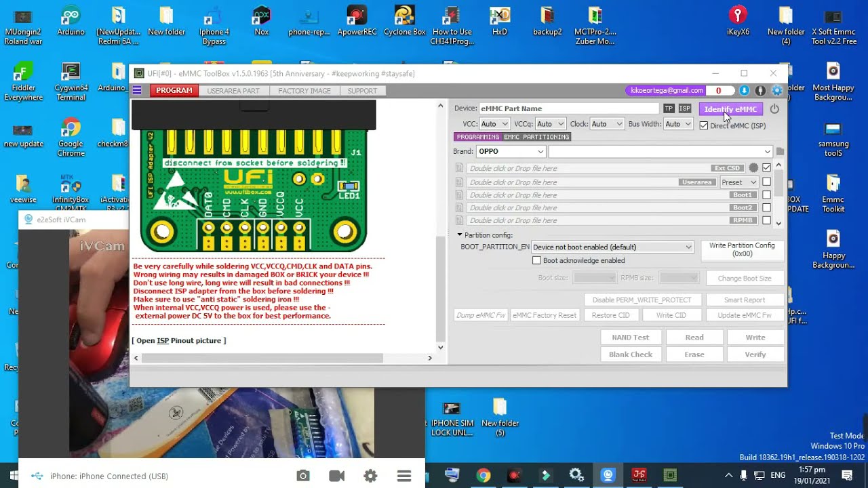Collapse the Partition config section
The width and height of the screenshot is (868, 488).
tap(459, 235)
